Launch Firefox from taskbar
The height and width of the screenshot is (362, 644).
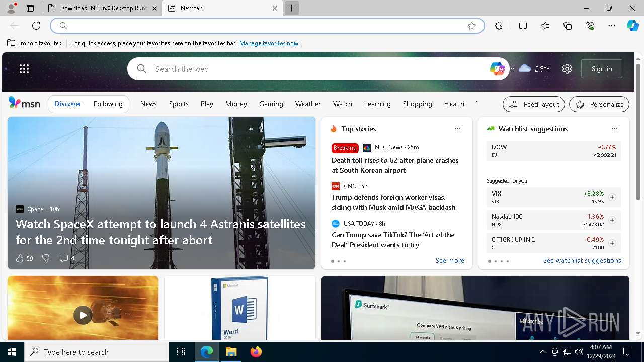pos(256,352)
